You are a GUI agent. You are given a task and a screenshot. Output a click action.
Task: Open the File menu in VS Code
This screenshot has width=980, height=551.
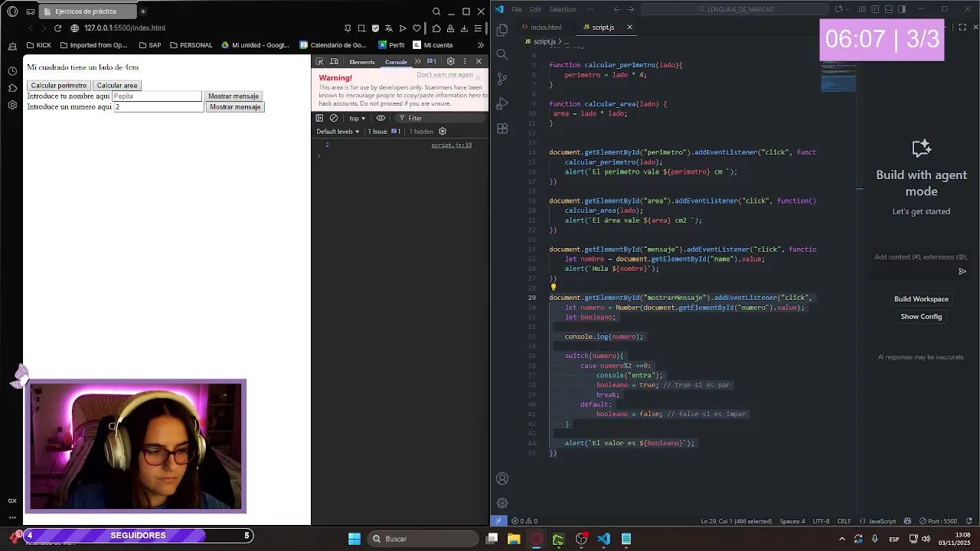coord(517,9)
